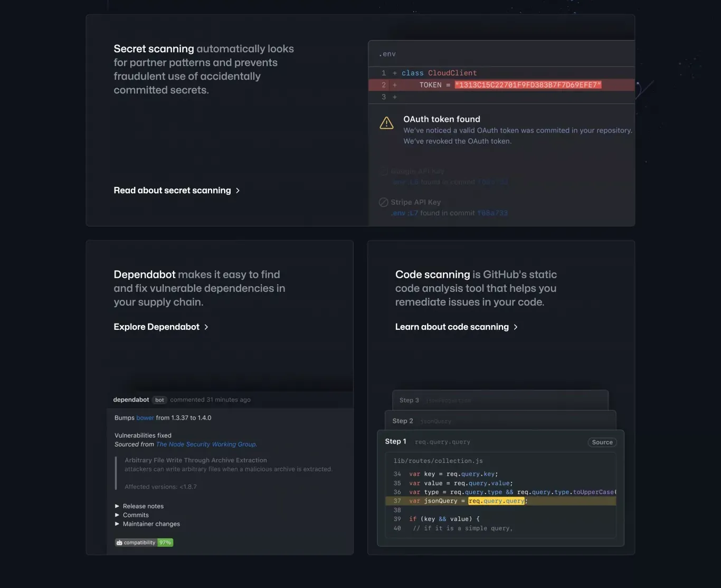Click code line 34 'var key = req.query.key;'
Viewport: 721px width, 588px height.
click(x=453, y=474)
